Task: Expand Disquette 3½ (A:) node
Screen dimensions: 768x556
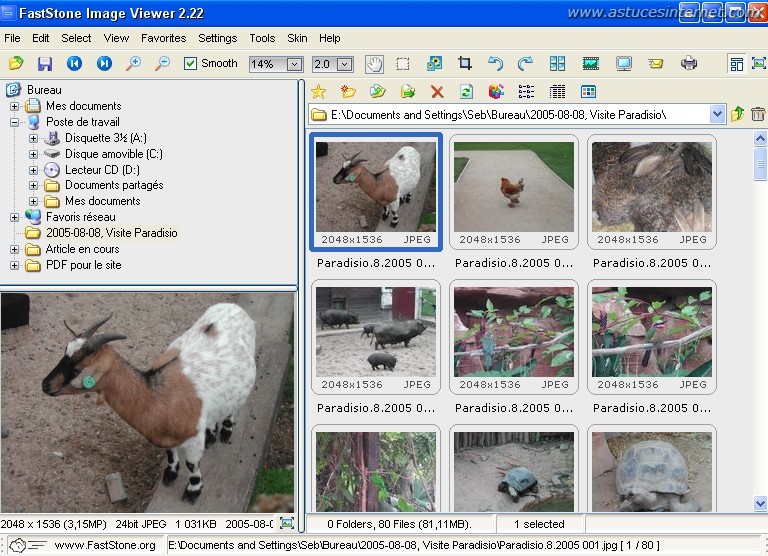Action: (x=33, y=138)
